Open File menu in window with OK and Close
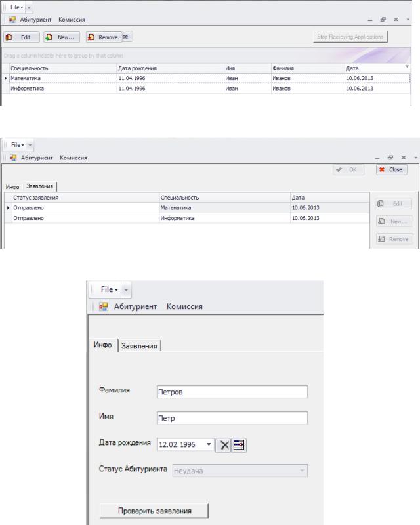Viewport: 420px width, 525px height. coord(18,145)
